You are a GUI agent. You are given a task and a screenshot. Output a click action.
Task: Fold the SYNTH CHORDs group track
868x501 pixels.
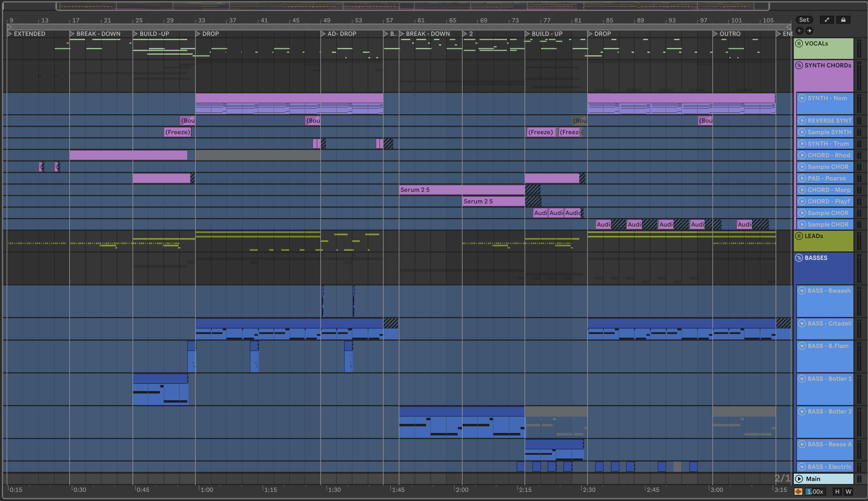[x=799, y=65]
